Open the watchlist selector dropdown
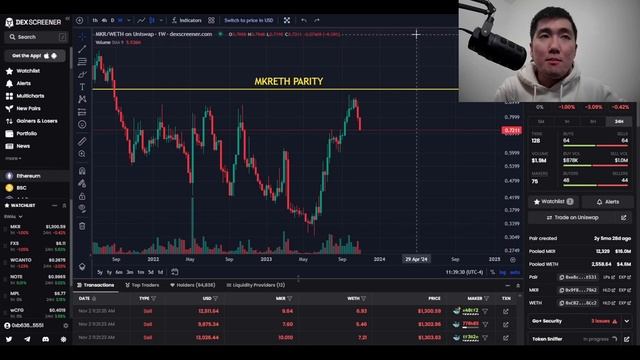This screenshot has width=640, height=360. coord(13,216)
